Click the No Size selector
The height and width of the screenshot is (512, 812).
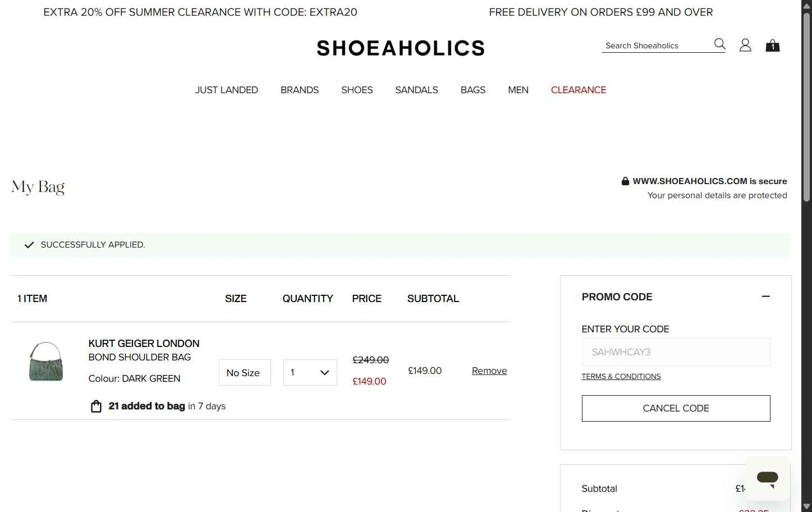(245, 373)
